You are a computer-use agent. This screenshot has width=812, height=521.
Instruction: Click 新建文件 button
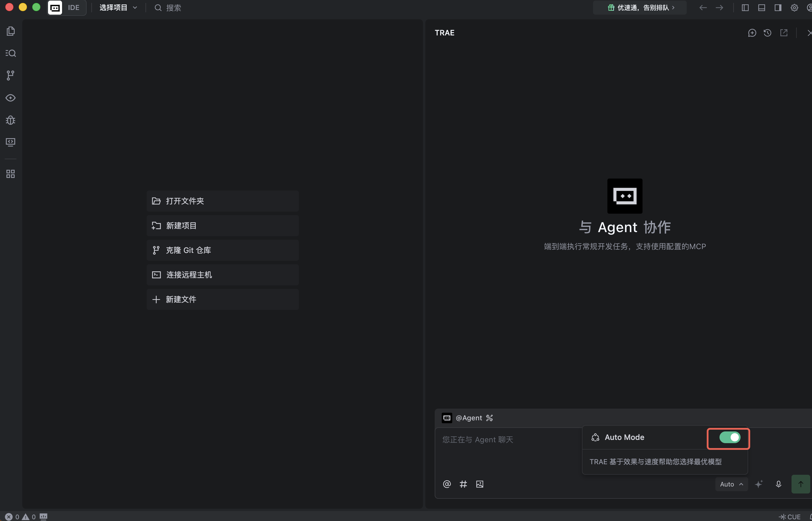(223, 299)
